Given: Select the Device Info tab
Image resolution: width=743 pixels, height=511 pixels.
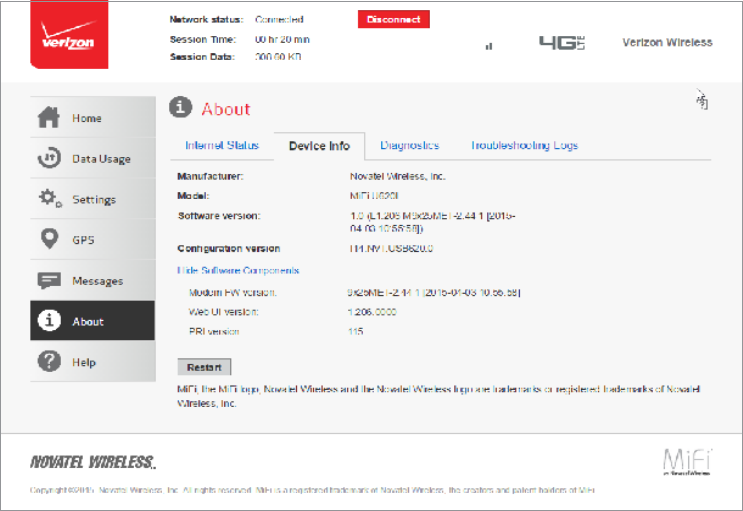Looking at the screenshot, I should (319, 146).
